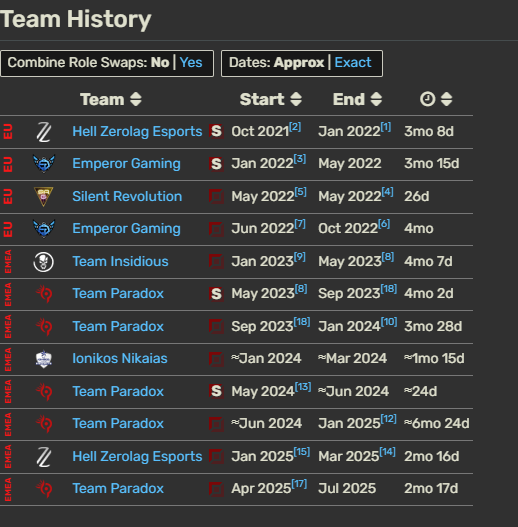Sort table by Start date arrows
Screen dimensions: 518x527
point(296,99)
